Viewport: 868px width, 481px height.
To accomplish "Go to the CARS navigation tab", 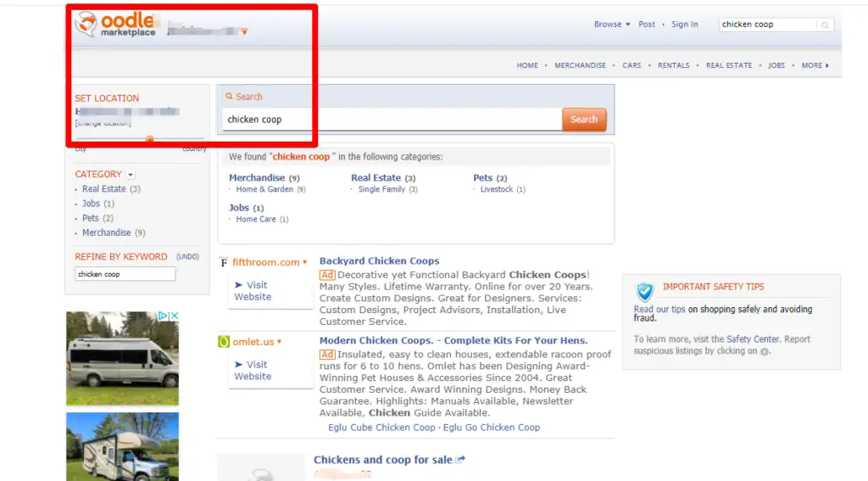I will click(x=632, y=65).
